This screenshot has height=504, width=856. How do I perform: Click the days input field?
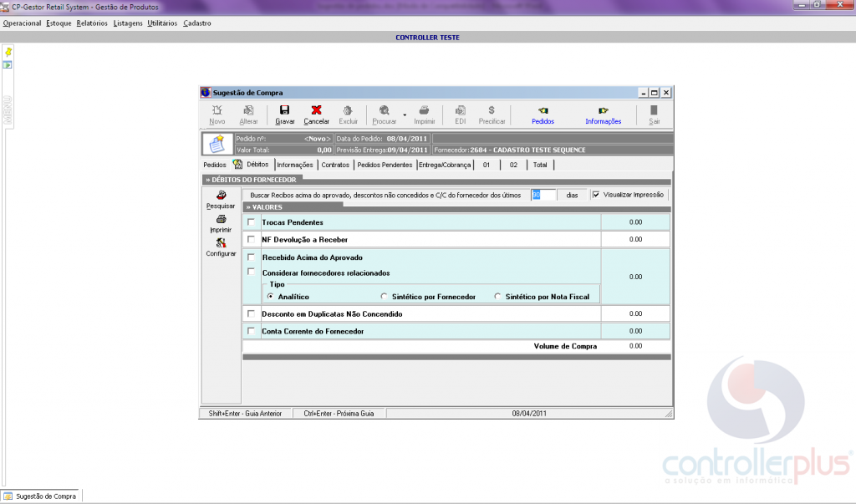click(543, 195)
